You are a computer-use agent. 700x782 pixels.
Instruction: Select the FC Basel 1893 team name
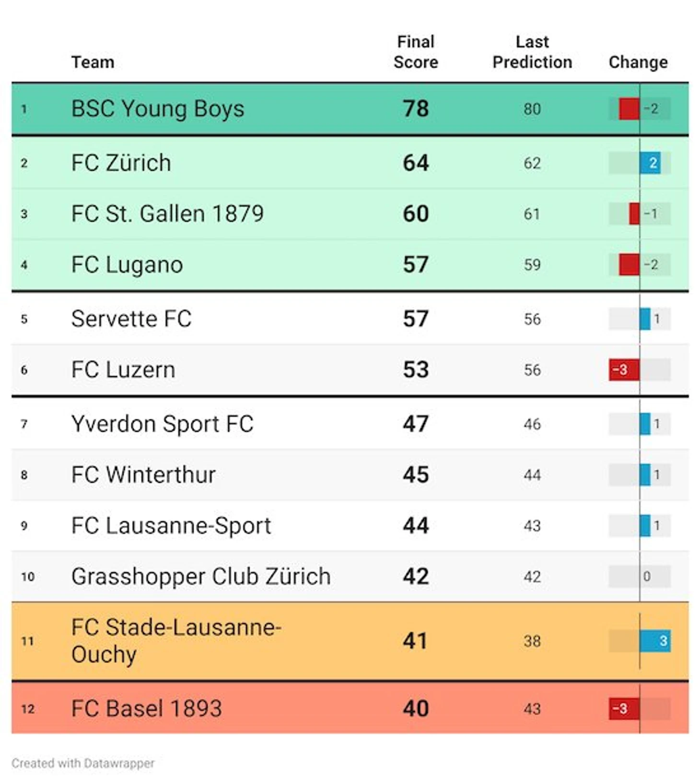(x=146, y=709)
